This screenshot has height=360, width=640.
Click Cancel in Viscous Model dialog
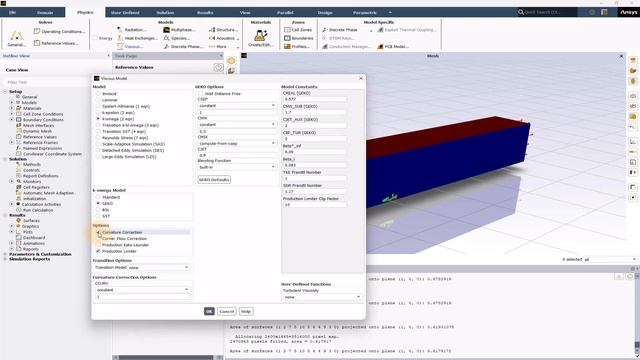pyautogui.click(x=227, y=311)
